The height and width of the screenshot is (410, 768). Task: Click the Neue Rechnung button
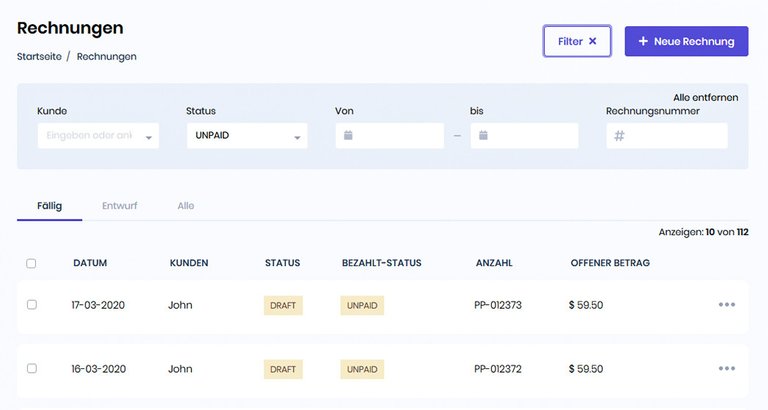686,41
